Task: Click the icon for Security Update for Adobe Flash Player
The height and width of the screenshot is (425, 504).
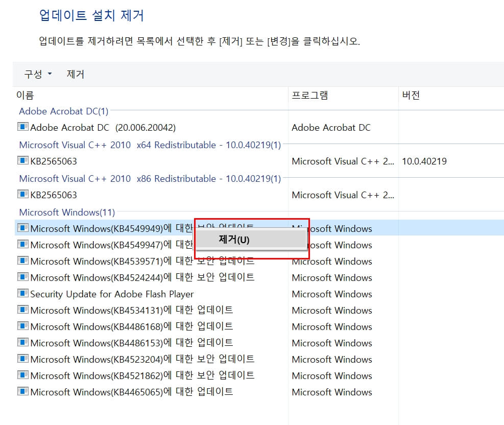Action: [x=23, y=294]
